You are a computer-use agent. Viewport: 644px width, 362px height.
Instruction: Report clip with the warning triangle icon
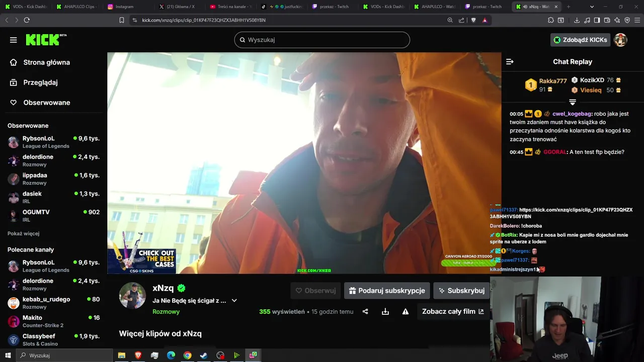coord(406,312)
